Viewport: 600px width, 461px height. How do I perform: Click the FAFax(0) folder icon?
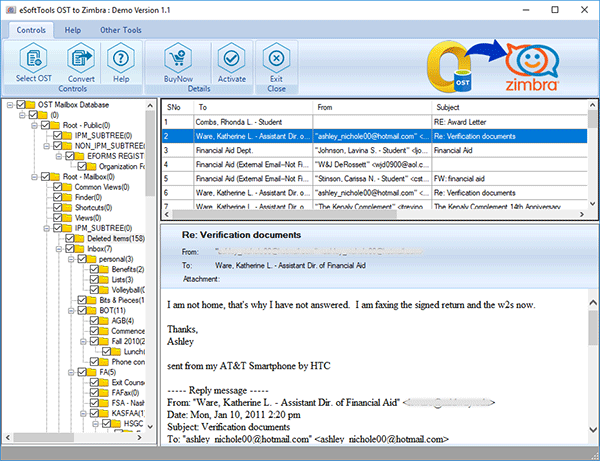pyautogui.click(x=104, y=393)
